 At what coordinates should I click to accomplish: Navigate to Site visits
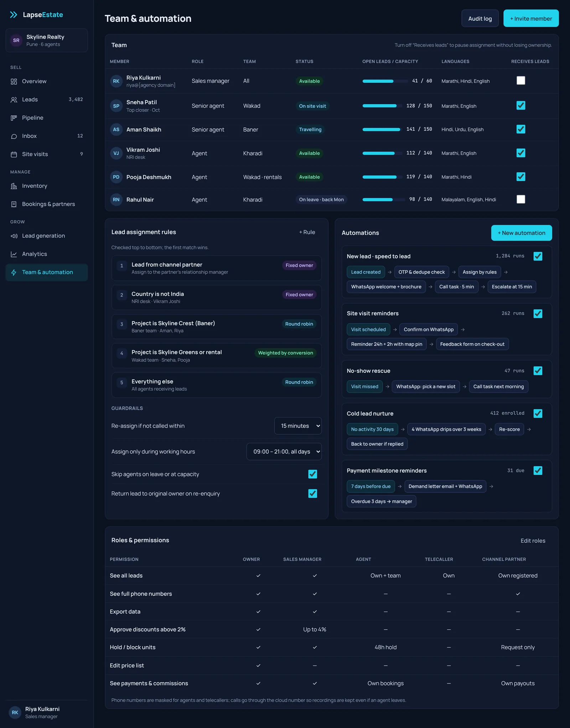[x=47, y=154]
